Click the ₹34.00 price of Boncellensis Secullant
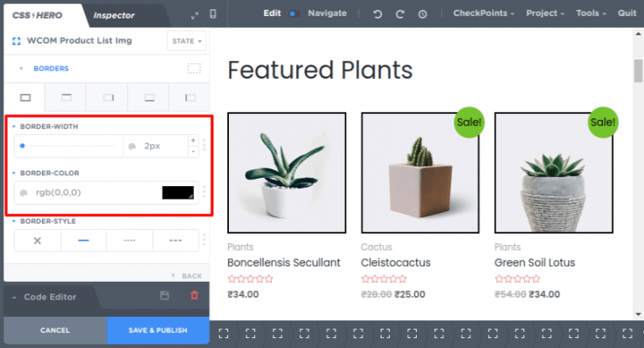 (243, 294)
